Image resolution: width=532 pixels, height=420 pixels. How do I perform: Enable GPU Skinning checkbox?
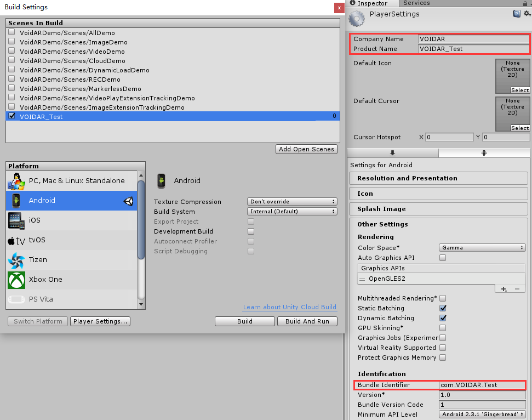443,328
